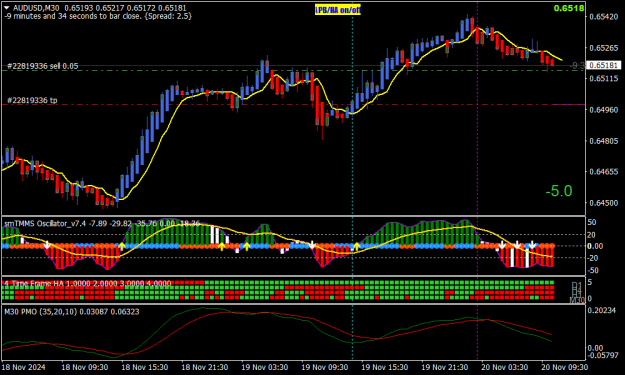Image resolution: width=625 pixels, height=375 pixels.
Task: Click the 19 Nov 15:30 time label
Action: tap(385, 367)
